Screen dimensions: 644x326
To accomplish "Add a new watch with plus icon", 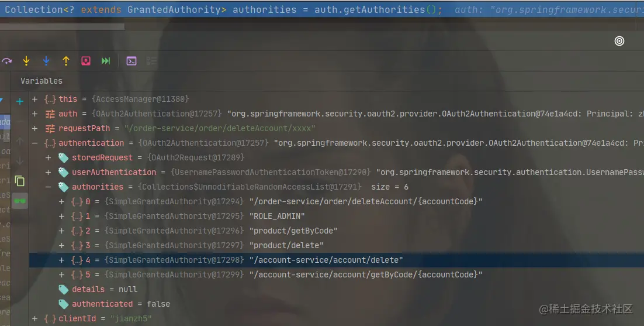I will 20,101.
